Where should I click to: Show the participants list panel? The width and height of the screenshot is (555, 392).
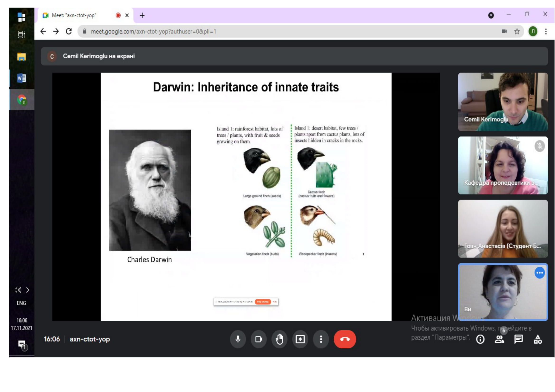(499, 339)
